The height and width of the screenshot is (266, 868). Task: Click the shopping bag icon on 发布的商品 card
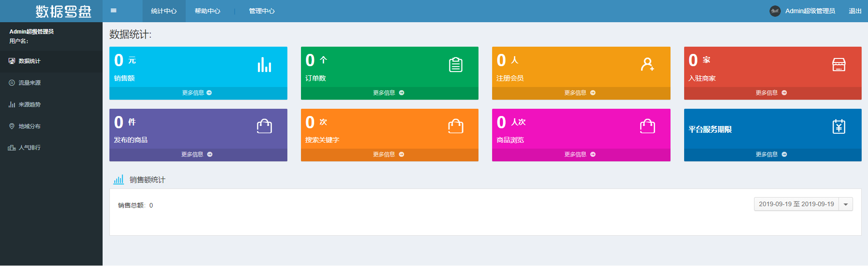pyautogui.click(x=264, y=126)
